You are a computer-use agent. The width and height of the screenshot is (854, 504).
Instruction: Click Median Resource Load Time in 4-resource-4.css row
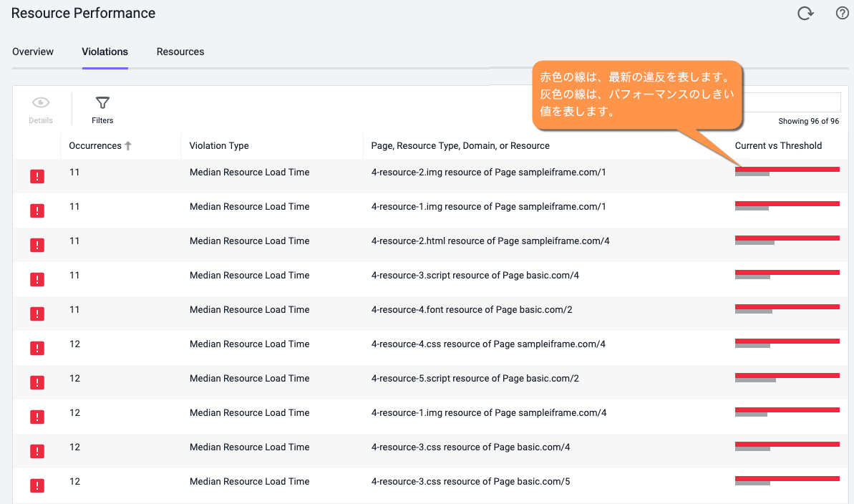[249, 344]
